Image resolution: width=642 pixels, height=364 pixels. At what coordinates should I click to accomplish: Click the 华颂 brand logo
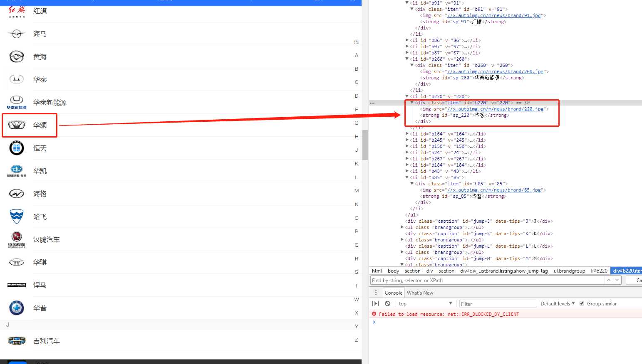coord(17,125)
